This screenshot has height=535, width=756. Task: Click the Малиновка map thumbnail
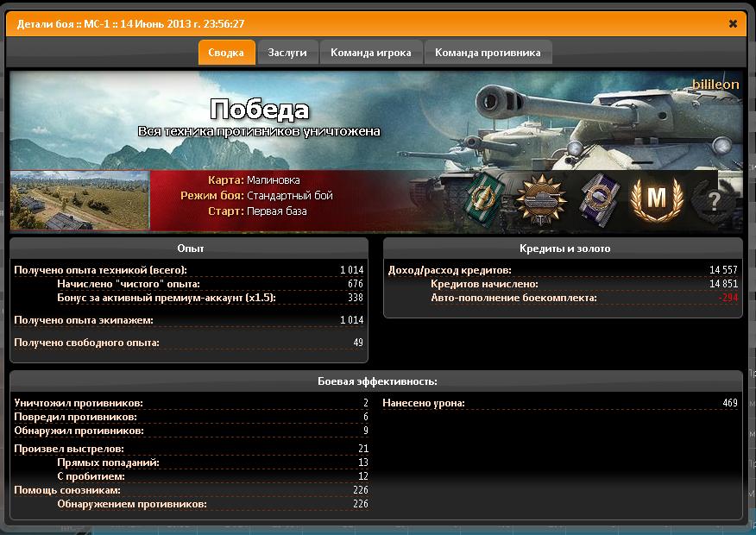(x=80, y=200)
